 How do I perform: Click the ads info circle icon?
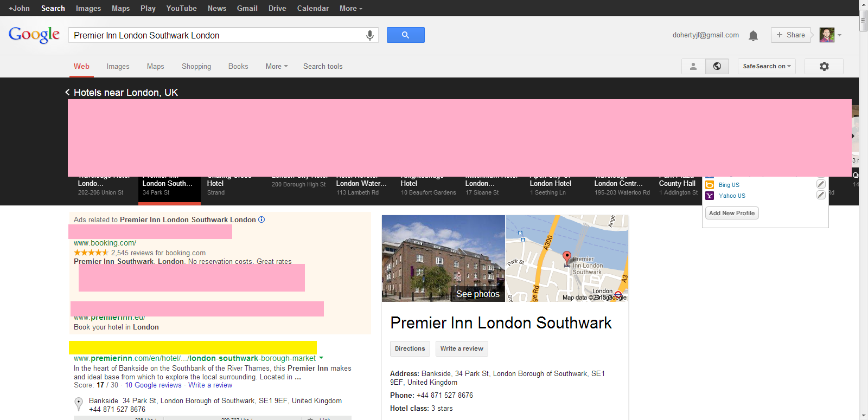[x=261, y=219]
